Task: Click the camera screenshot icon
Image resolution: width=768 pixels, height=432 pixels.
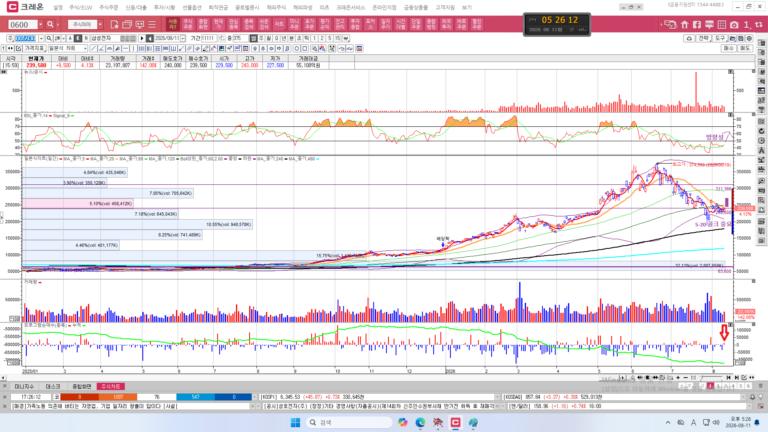Action: click(734, 24)
